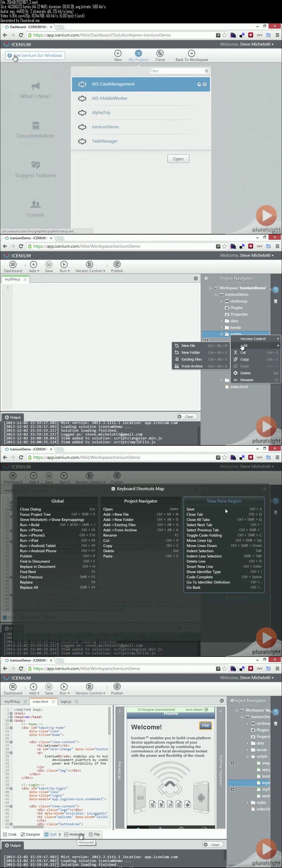
Task: Choose New File in the Add submenu
Action: (x=201, y=345)
